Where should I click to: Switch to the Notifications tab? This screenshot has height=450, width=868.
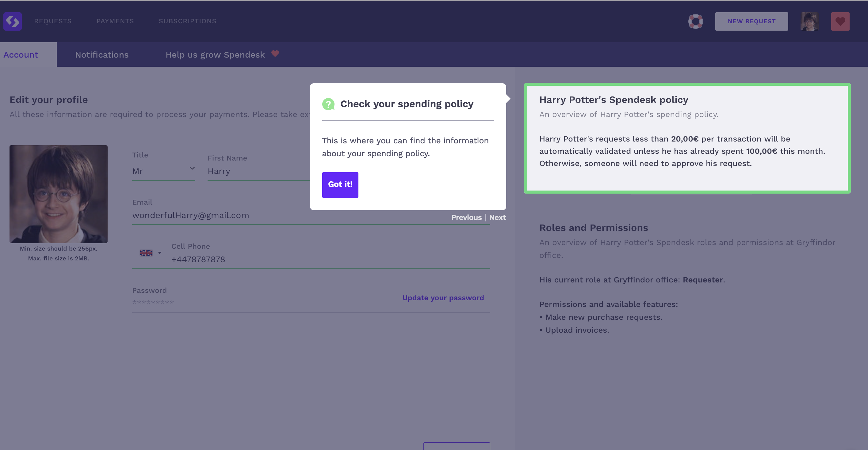point(102,55)
